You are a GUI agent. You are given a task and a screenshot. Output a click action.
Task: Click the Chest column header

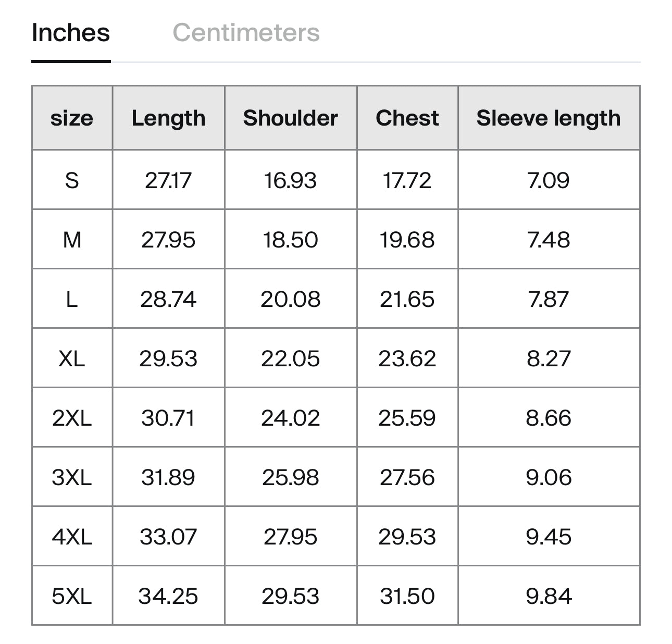(407, 118)
